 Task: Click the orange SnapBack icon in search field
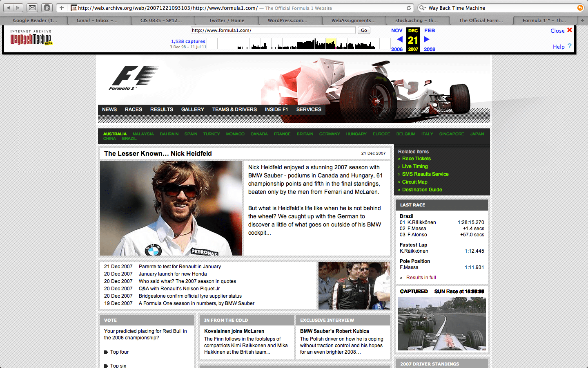(580, 8)
